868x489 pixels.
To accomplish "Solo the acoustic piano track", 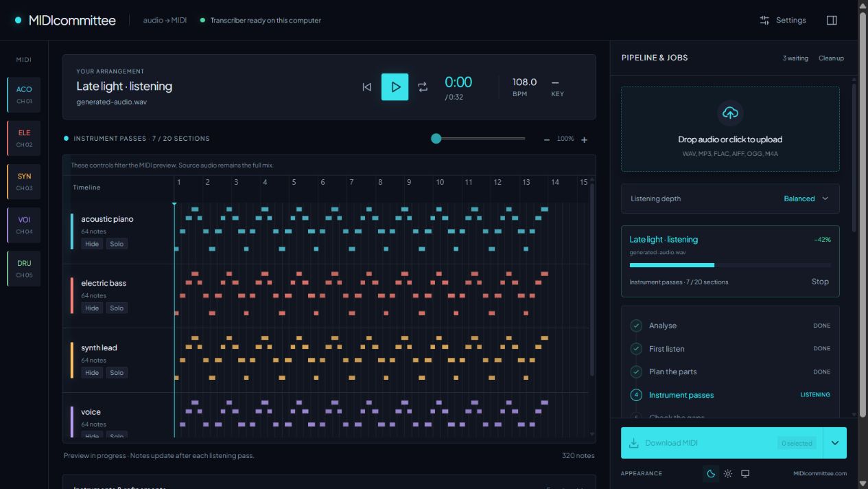I will 117,244.
